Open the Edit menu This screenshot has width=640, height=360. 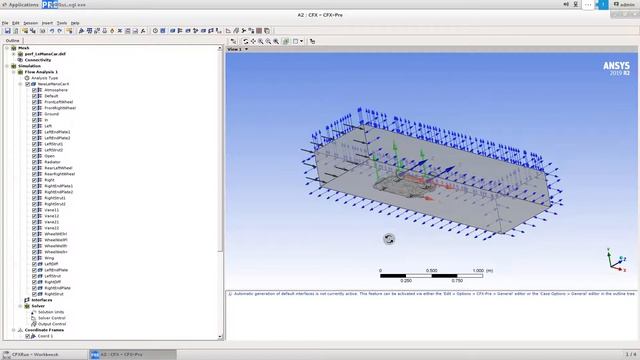click(x=16, y=23)
